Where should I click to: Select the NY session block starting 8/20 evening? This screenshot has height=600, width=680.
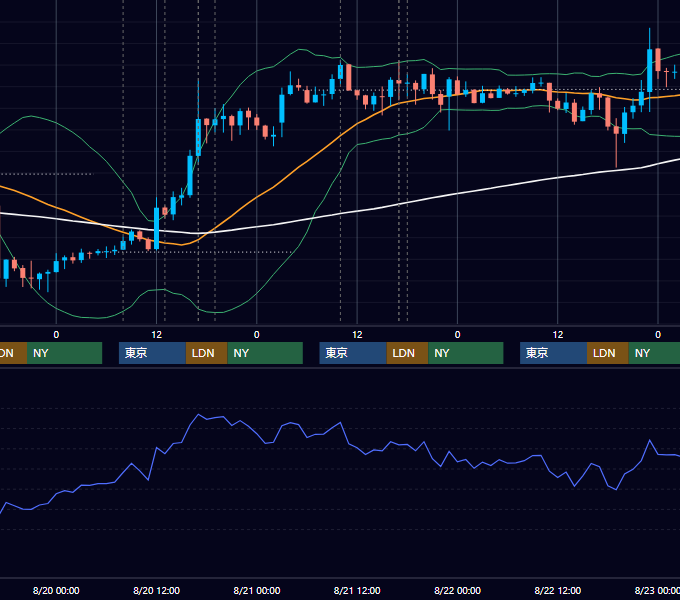tap(265, 353)
